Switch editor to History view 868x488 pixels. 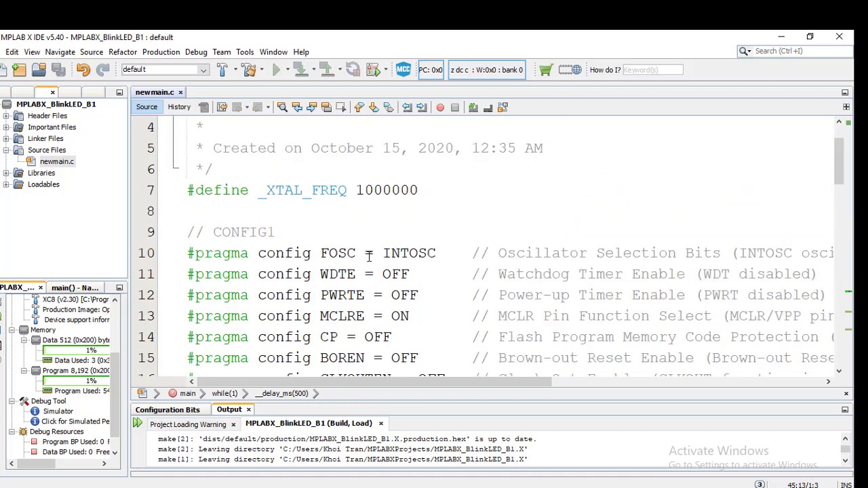coord(179,107)
